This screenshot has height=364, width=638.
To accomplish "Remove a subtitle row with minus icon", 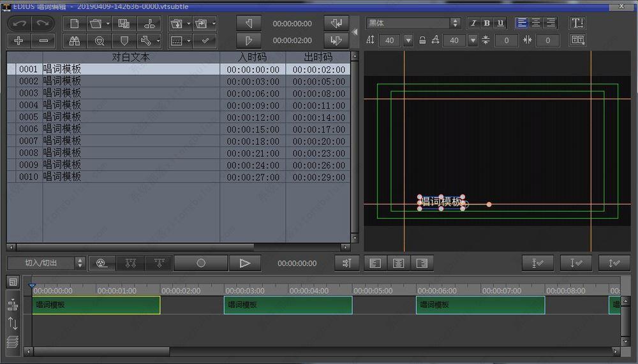I will coord(43,41).
